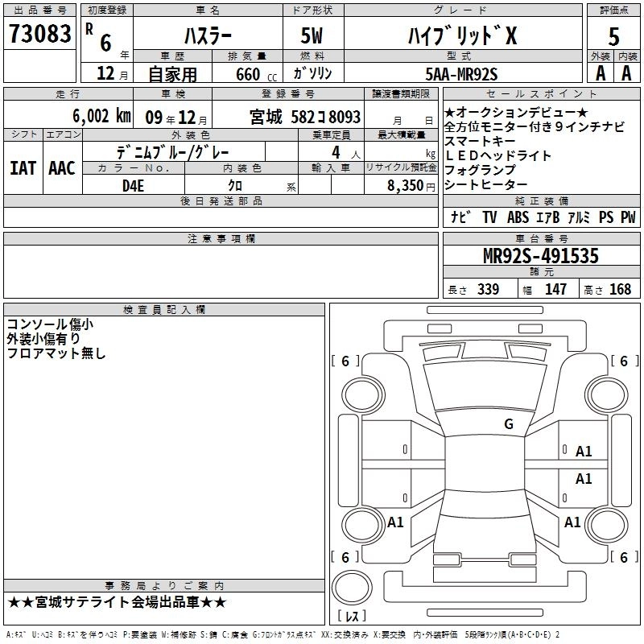The width and height of the screenshot is (644, 644).
Task: Select the height value 168
Action: [x=620, y=289]
